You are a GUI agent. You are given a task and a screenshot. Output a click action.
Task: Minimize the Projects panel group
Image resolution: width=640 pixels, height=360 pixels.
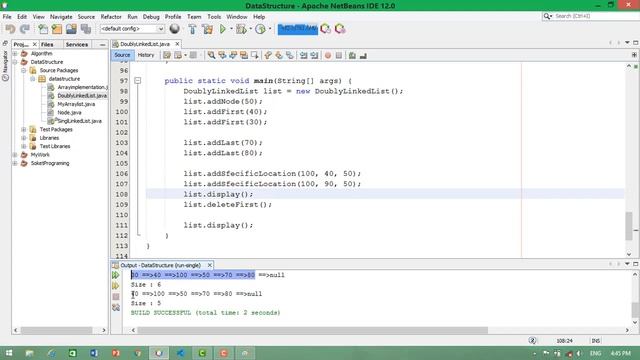point(102,44)
